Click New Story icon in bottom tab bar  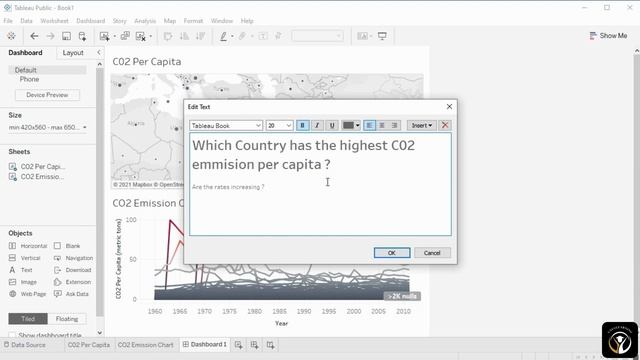coord(270,345)
